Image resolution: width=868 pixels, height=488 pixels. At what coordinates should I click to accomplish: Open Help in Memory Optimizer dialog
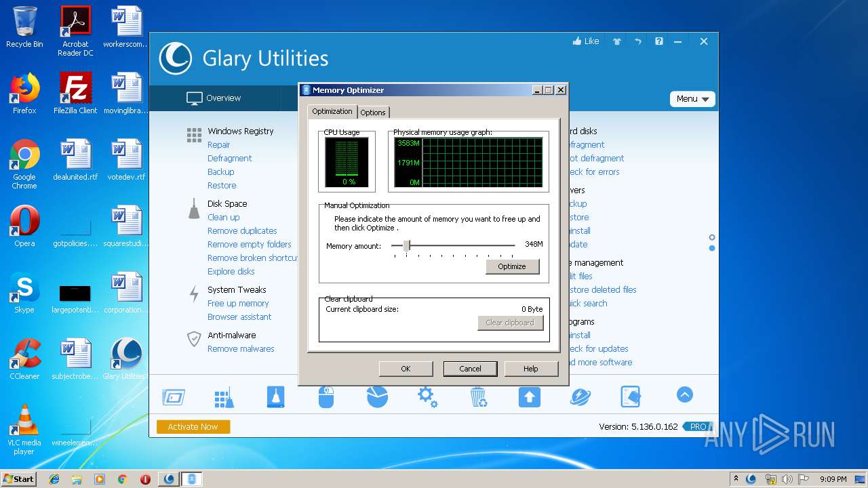point(530,369)
